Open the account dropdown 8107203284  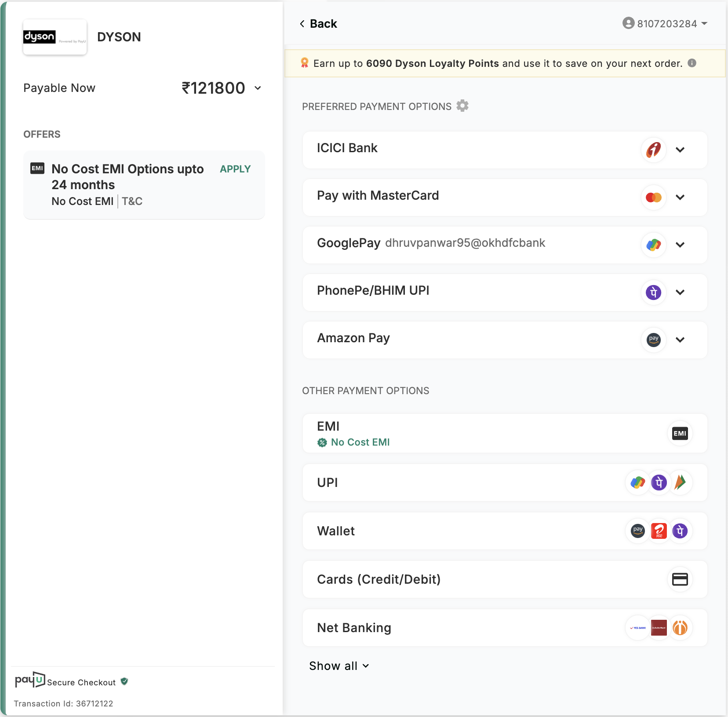point(665,24)
